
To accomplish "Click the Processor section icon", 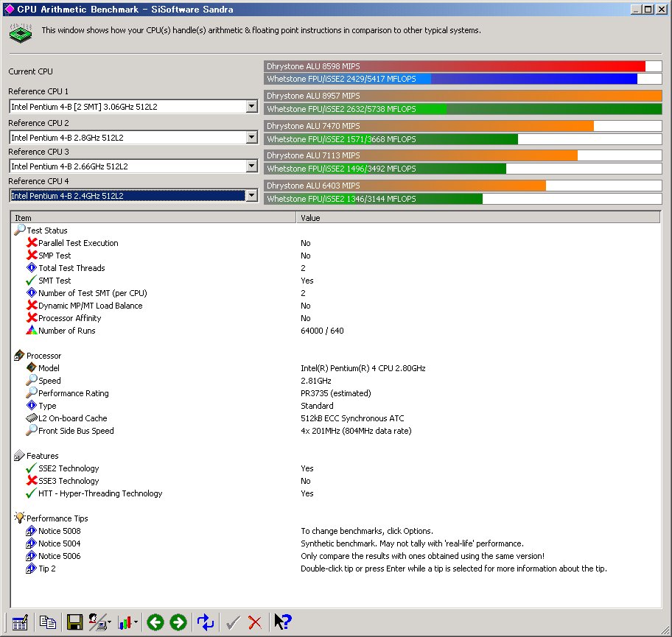I will (x=19, y=355).
